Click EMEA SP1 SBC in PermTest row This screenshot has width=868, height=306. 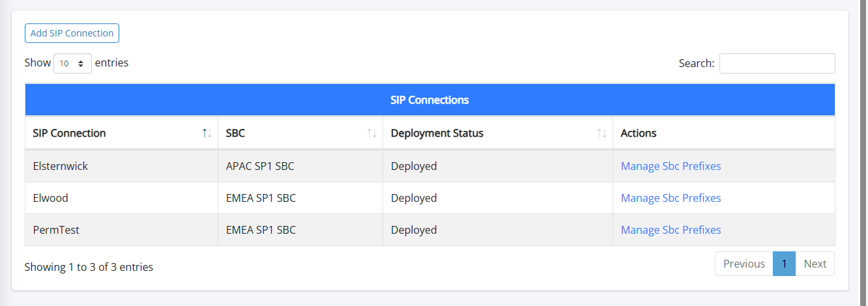(x=261, y=230)
